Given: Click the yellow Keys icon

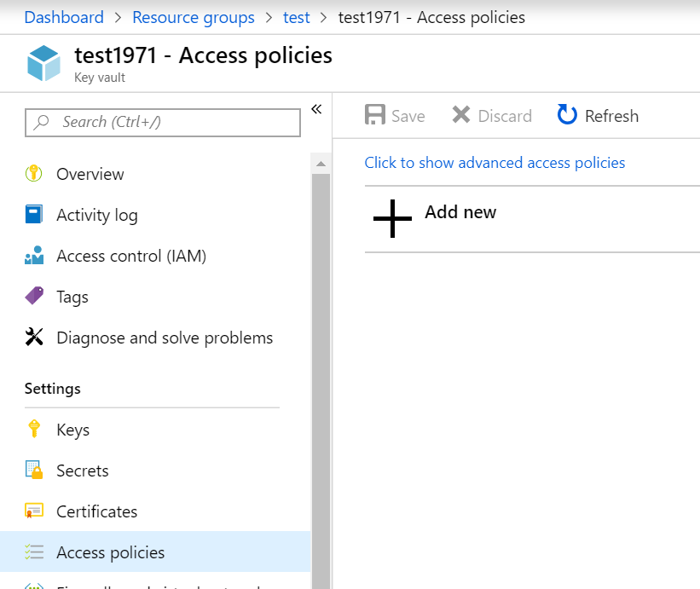Looking at the screenshot, I should [34, 430].
